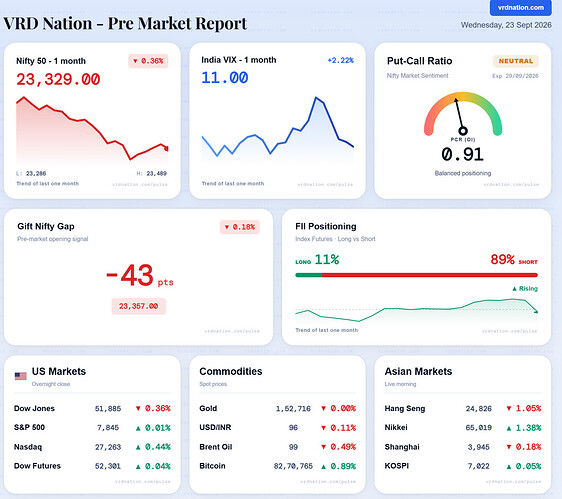Click the Hang Seng row label
Image resolution: width=562 pixels, height=499 pixels.
coord(405,409)
